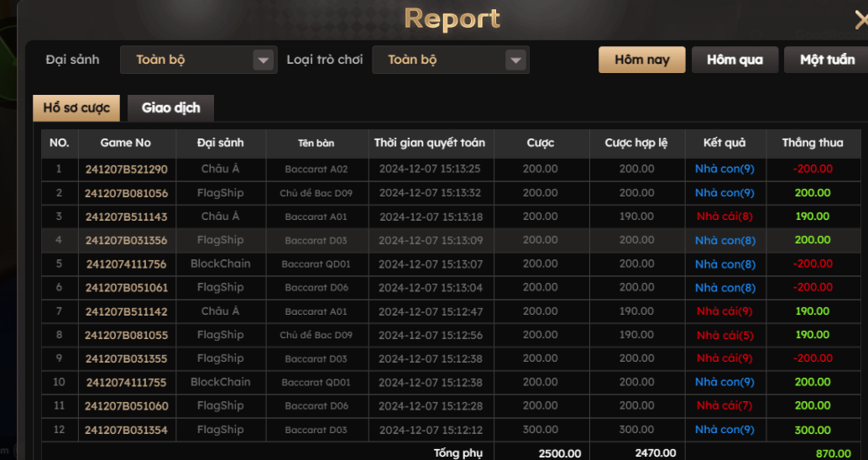This screenshot has height=460, width=868.
Task: Select the Hôm qua filter button
Action: click(735, 60)
